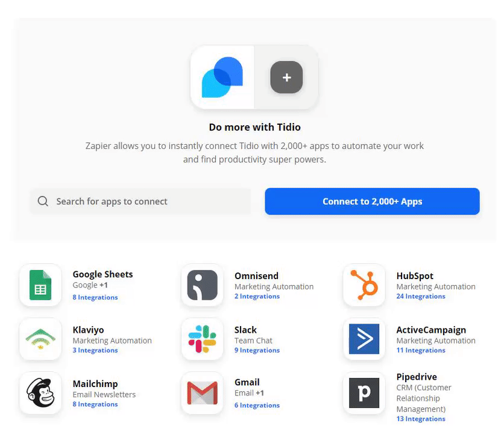Click Marketing Automation label under Omnisend
The image size is (504, 434).
click(274, 286)
